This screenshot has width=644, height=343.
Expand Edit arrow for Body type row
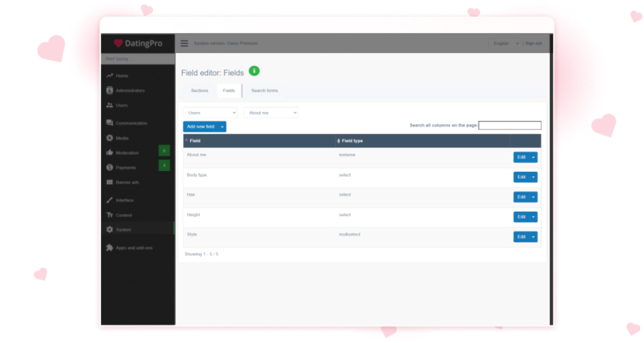point(533,177)
